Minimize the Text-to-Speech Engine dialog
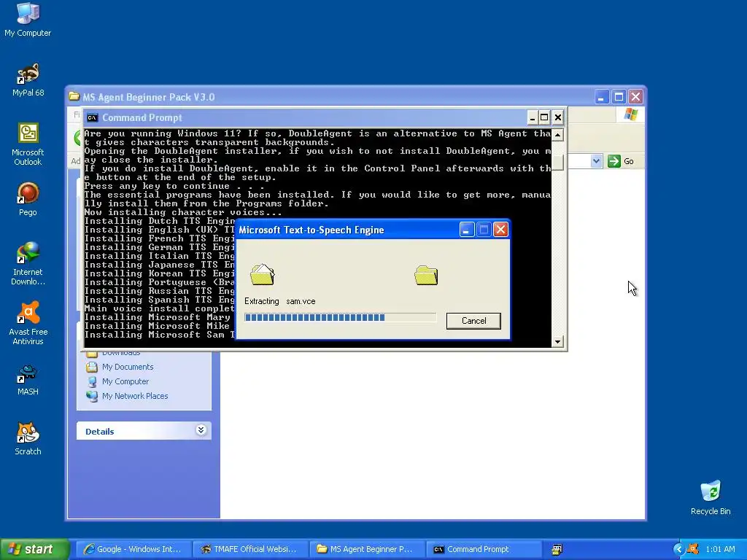The image size is (747, 560). point(466,230)
